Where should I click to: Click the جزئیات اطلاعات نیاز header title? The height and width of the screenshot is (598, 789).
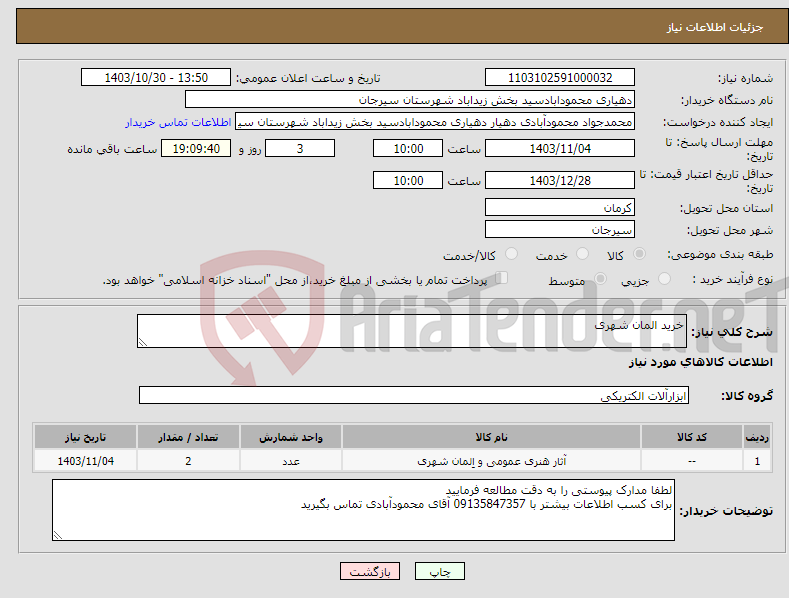point(715,27)
